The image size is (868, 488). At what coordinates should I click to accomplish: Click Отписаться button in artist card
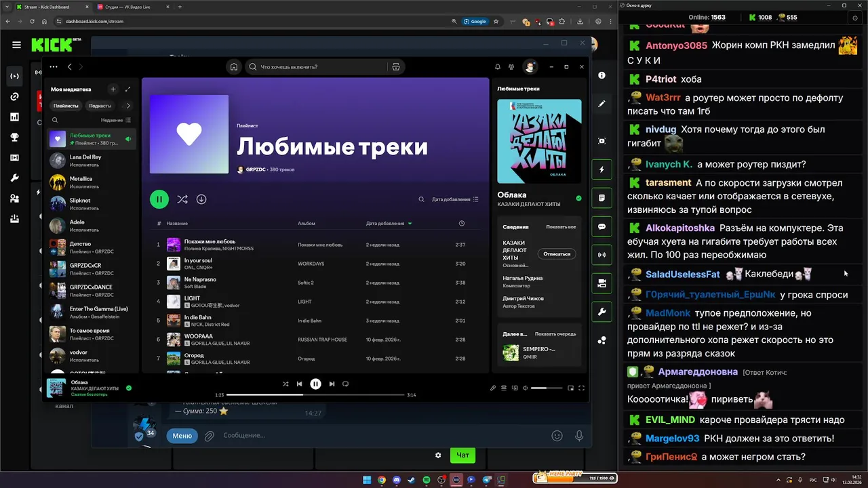[x=557, y=253]
